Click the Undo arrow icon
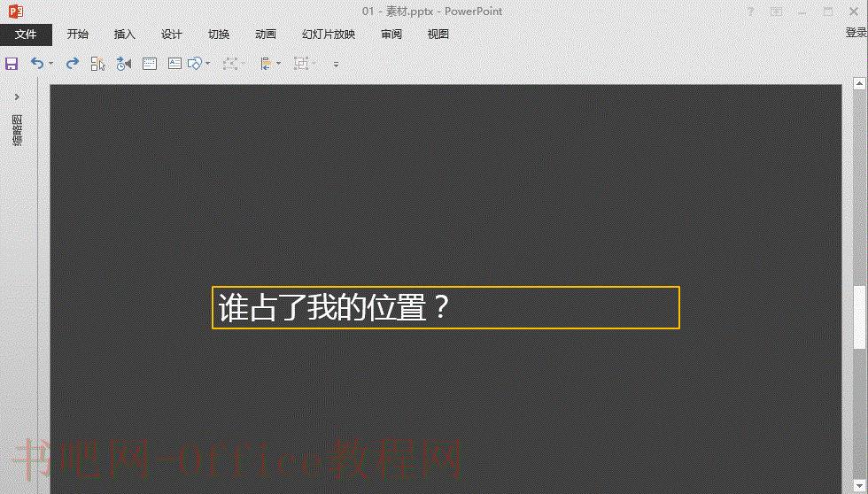Viewport: 868px width, 494px height. 37,63
